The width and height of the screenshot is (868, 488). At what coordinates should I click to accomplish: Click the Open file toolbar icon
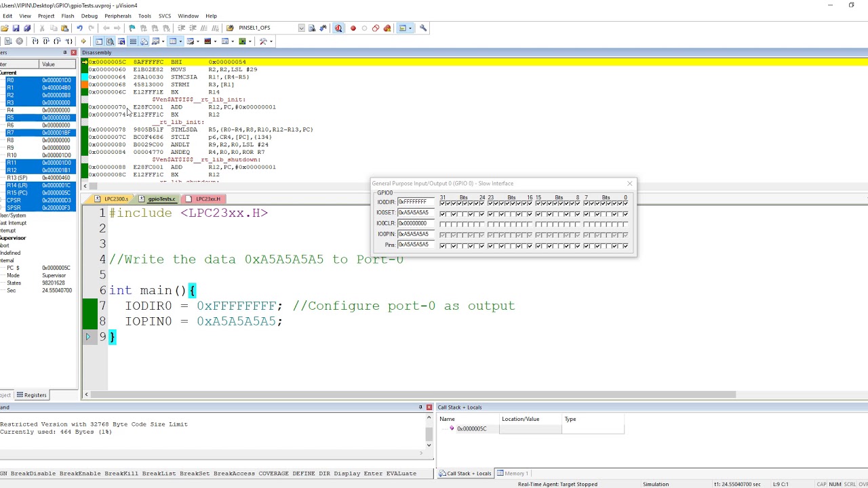[4, 28]
